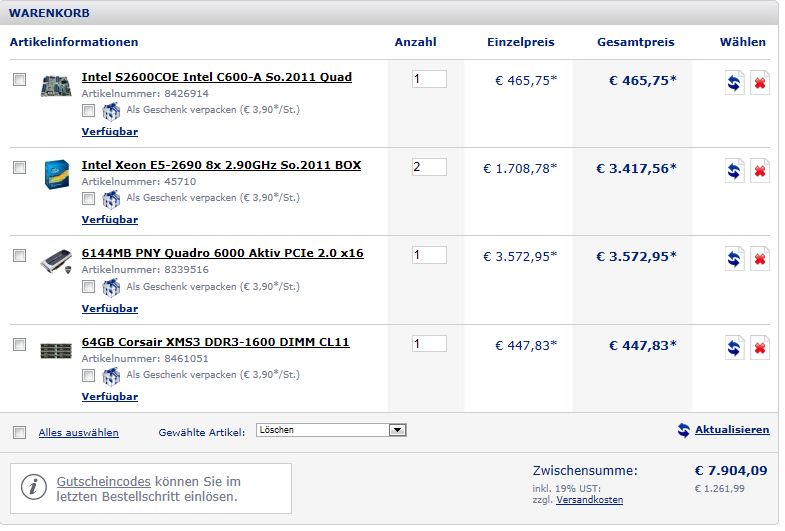Open 6144MB PNY Quadro 6000 product link
Screen dimensions: 785x531
[222, 253]
